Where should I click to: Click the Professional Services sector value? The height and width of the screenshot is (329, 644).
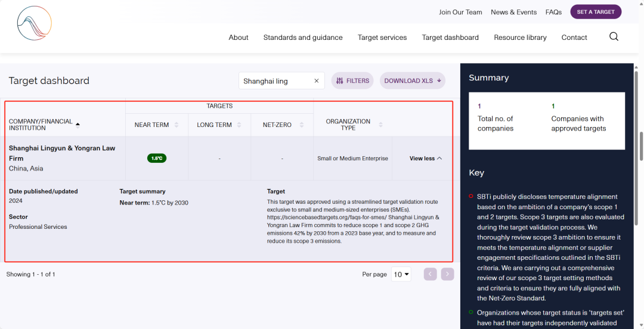(x=38, y=226)
